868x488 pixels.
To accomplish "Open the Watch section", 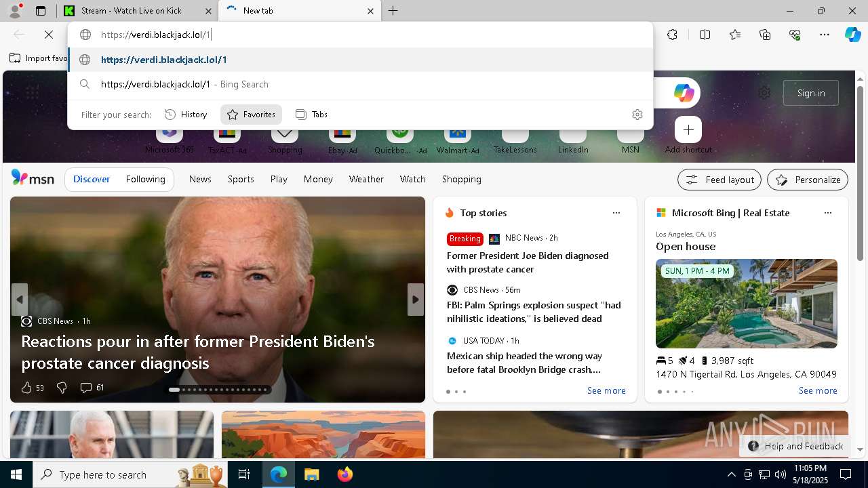I will 413,179.
